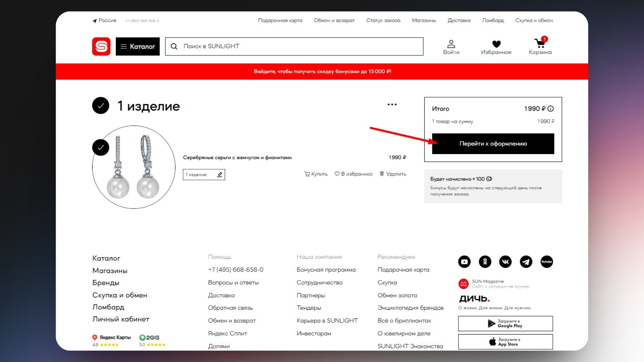The height and width of the screenshot is (362, 644).
Task: Open Яндекс Сплит footer link
Action: (227, 334)
